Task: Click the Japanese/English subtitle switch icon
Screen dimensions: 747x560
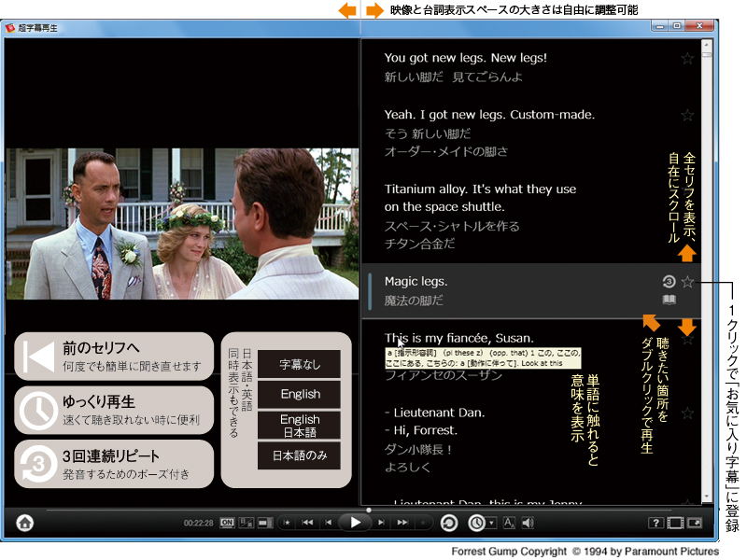Action: [246, 523]
